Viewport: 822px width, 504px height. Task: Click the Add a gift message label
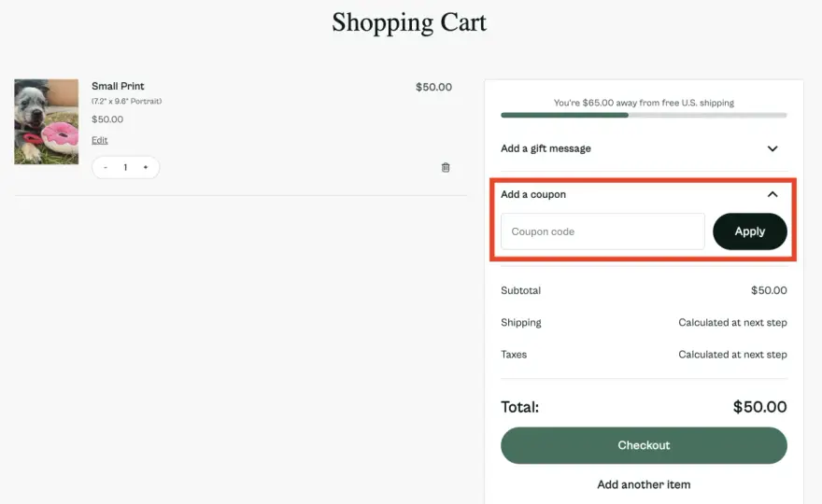(546, 148)
